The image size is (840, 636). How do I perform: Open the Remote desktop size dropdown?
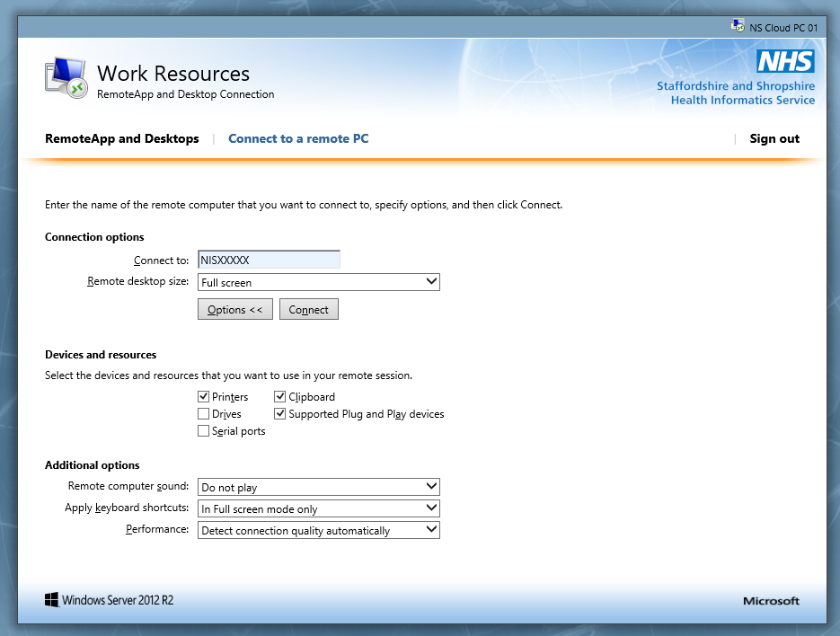(319, 282)
